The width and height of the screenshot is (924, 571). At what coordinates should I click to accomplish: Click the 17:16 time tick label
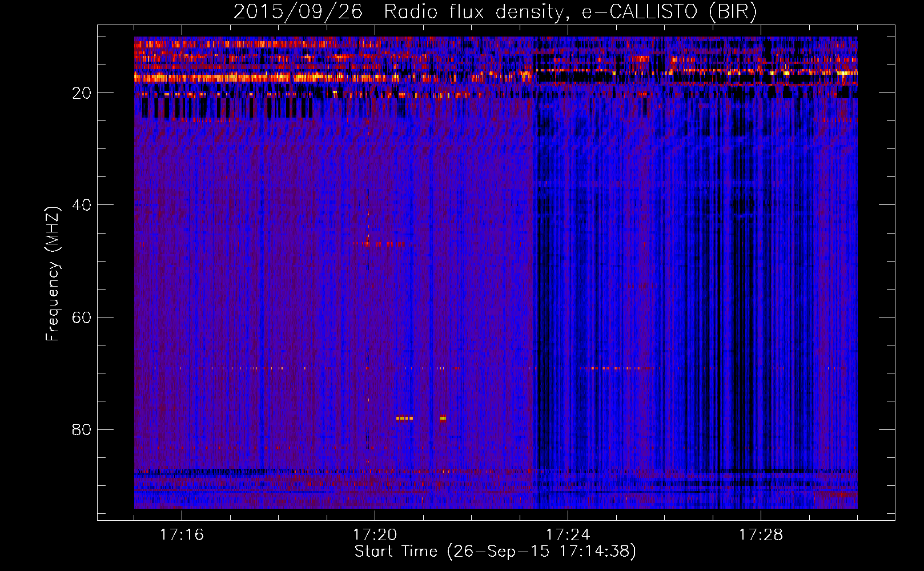182,535
